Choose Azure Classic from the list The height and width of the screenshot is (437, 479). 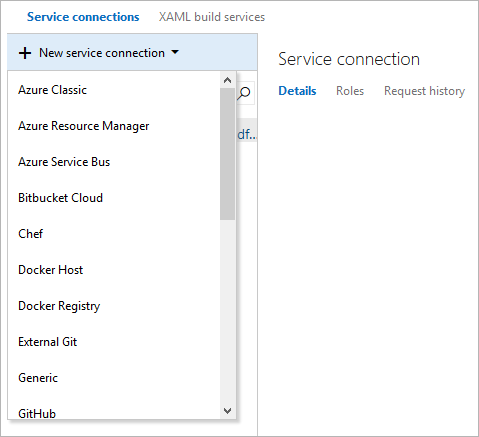[114, 90]
